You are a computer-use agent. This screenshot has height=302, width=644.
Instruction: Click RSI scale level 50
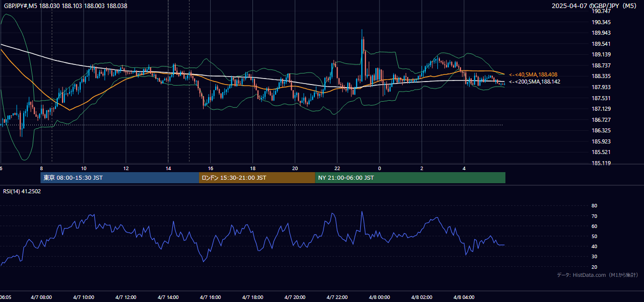coord(594,236)
